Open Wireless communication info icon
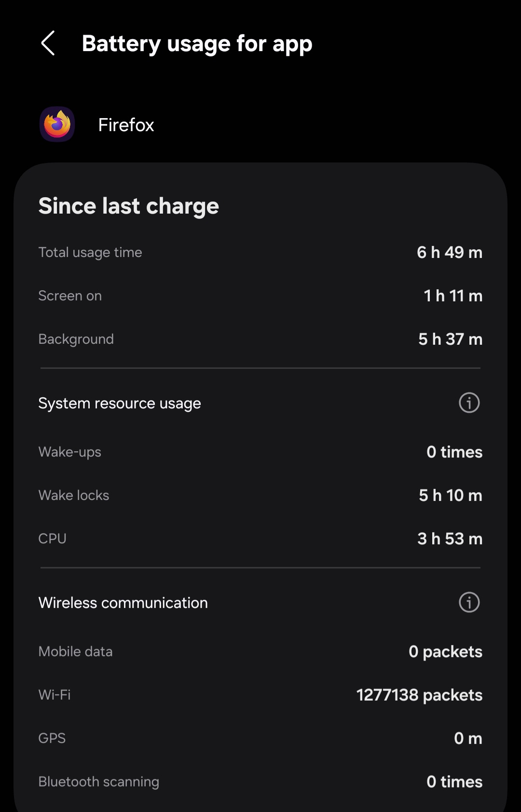This screenshot has height=812, width=521. 469,602
